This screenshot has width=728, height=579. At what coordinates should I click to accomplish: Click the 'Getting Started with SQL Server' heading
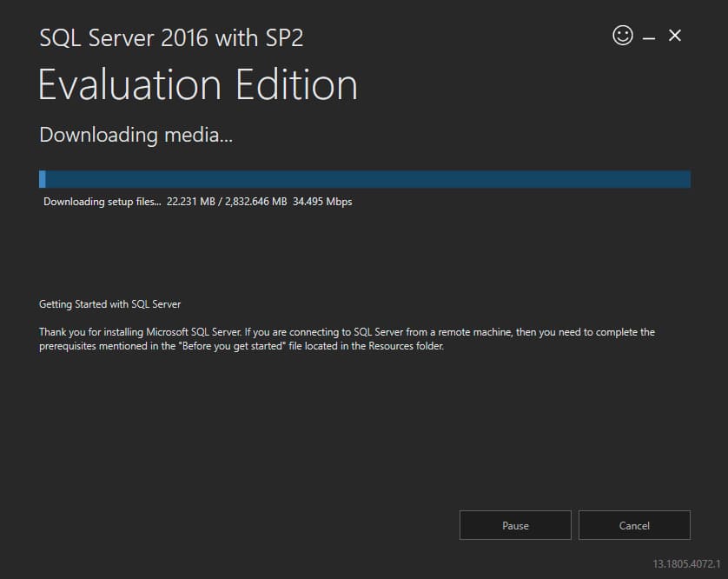click(x=109, y=304)
